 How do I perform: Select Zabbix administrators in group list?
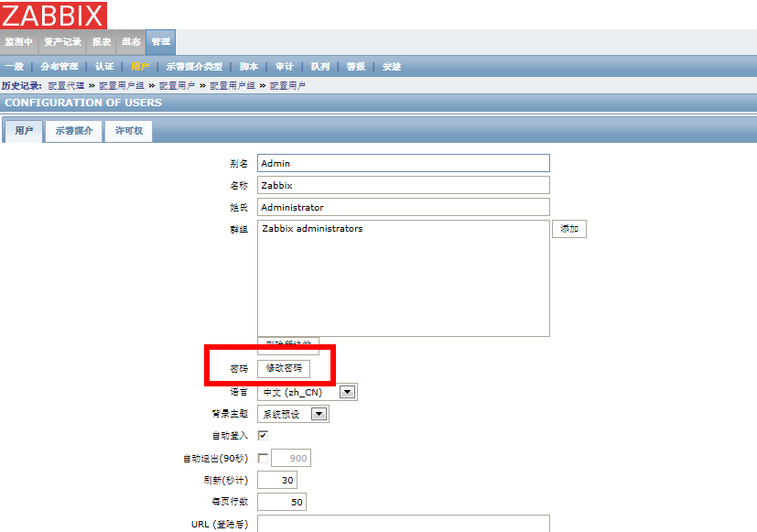pos(312,228)
